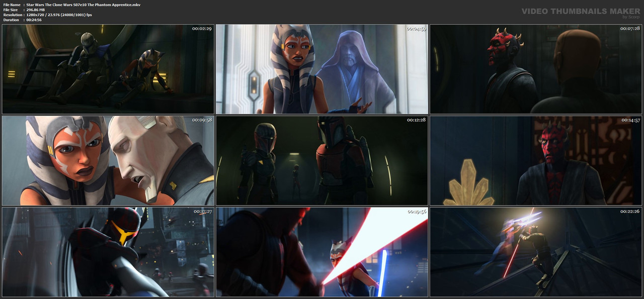The height and width of the screenshot is (299, 644).
Task: Click the duration value 00:24:56
Action: tap(35, 20)
